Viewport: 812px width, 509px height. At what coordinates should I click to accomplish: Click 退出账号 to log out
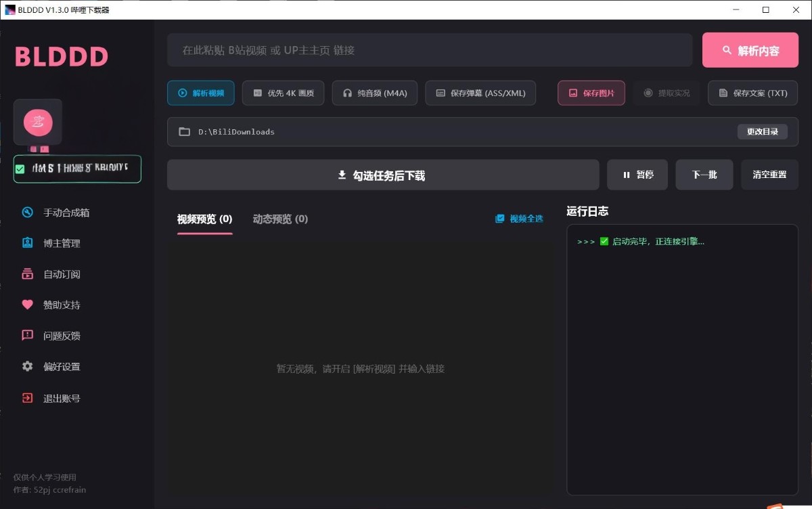(62, 399)
